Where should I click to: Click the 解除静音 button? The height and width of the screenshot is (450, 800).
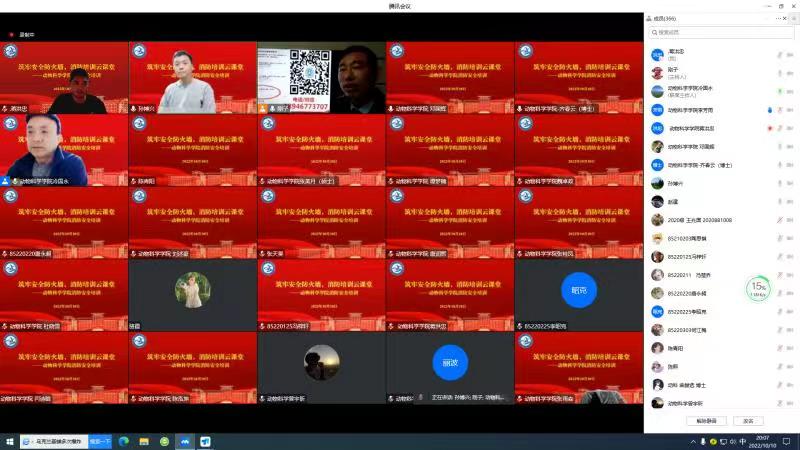[x=706, y=421]
